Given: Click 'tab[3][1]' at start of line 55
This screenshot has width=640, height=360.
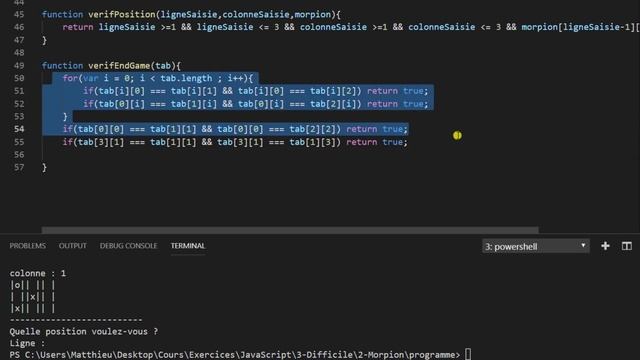Looking at the screenshot, I should pos(101,142).
